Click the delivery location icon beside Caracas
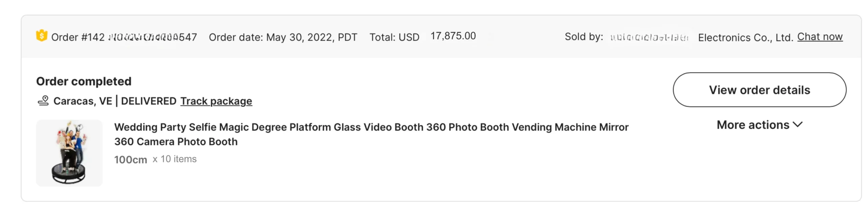The image size is (868, 210). (x=43, y=101)
